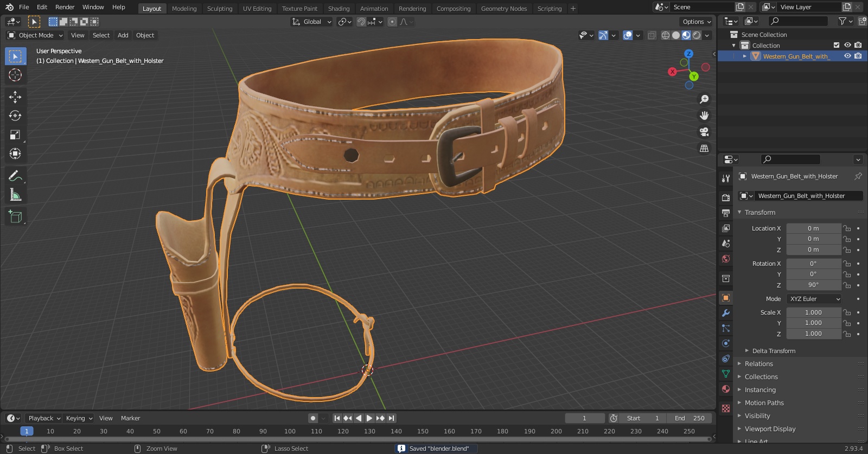This screenshot has width=868, height=454.
Task: Select the Add Cube tool
Action: (x=15, y=216)
